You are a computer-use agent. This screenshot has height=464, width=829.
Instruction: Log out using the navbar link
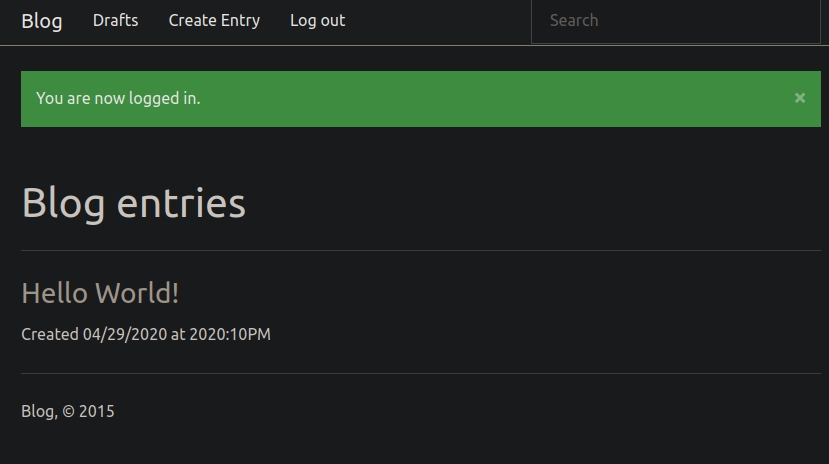pos(317,20)
